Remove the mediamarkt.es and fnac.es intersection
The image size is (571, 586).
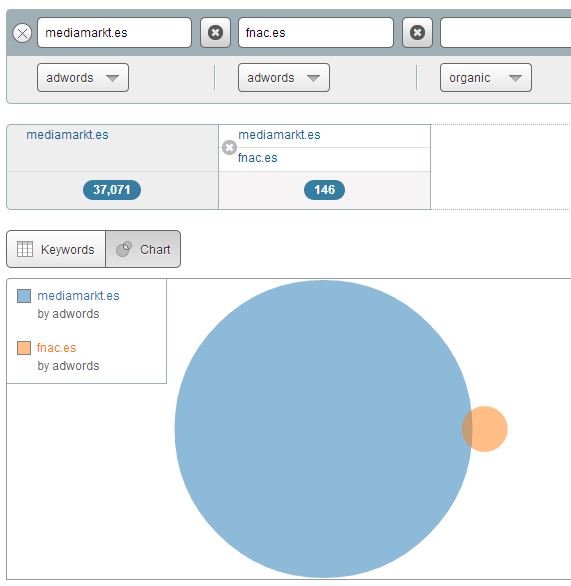click(x=229, y=147)
